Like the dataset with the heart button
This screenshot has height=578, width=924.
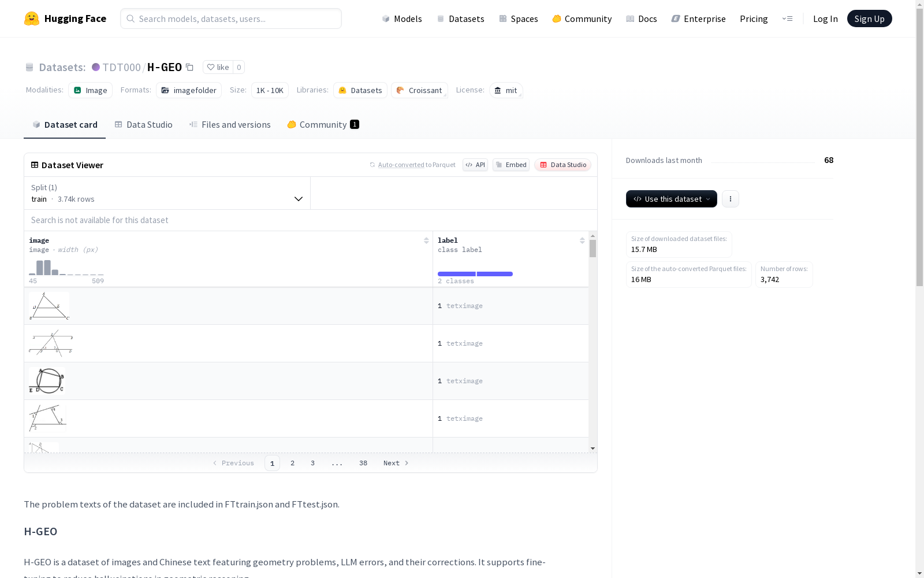(x=218, y=67)
